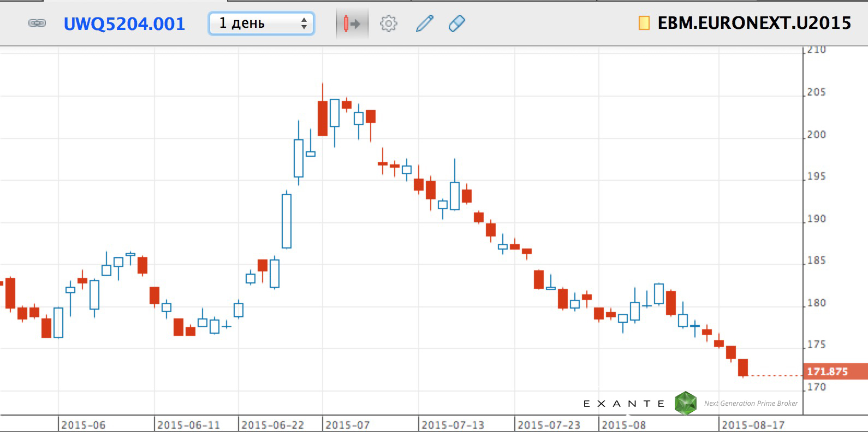Click the chain link icon
This screenshot has width=868, height=432.
(x=37, y=23)
